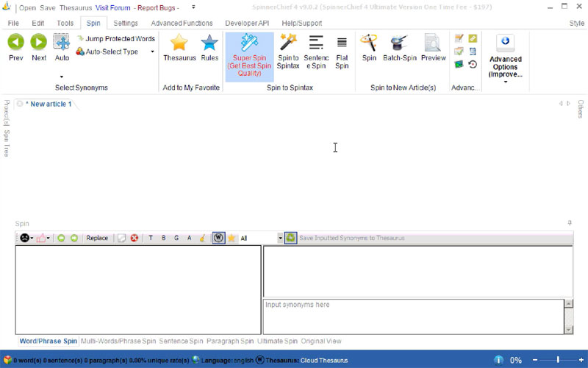This screenshot has width=588, height=368.
Task: Open the Advanced Functions tab
Action: pyautogui.click(x=182, y=23)
